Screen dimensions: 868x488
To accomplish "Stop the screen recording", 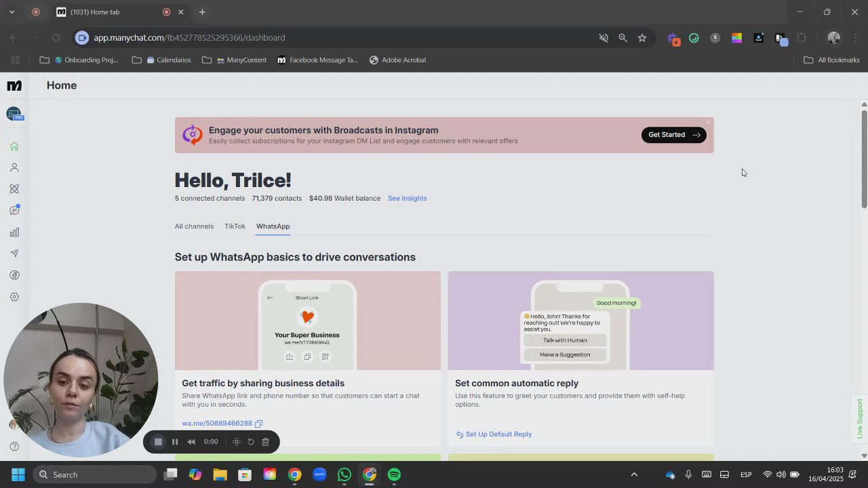I will (158, 442).
